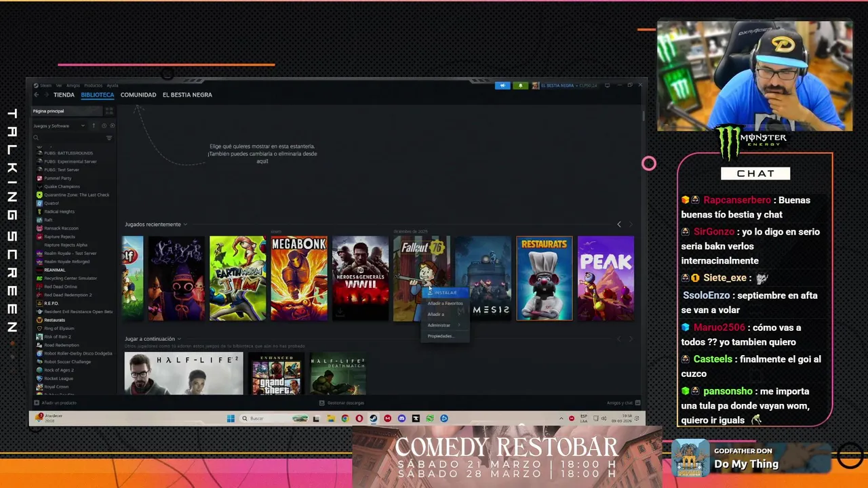Select Pummel Party in the game list
Screen dimensions: 868x488
(x=57, y=178)
